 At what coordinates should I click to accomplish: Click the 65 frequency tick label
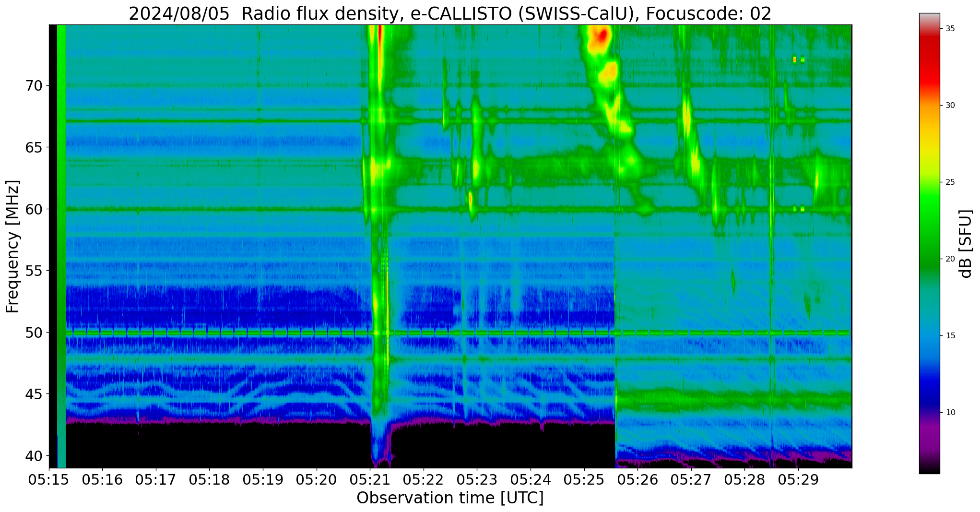(x=34, y=148)
